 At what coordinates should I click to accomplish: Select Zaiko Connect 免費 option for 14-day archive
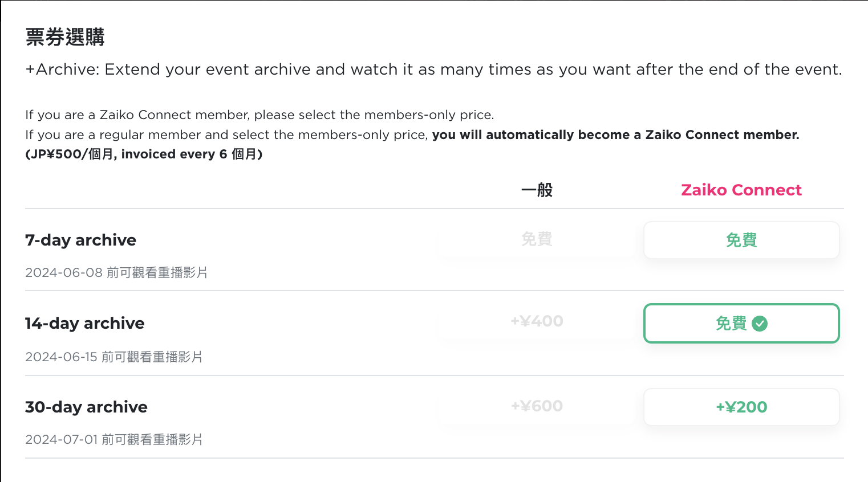pos(741,324)
